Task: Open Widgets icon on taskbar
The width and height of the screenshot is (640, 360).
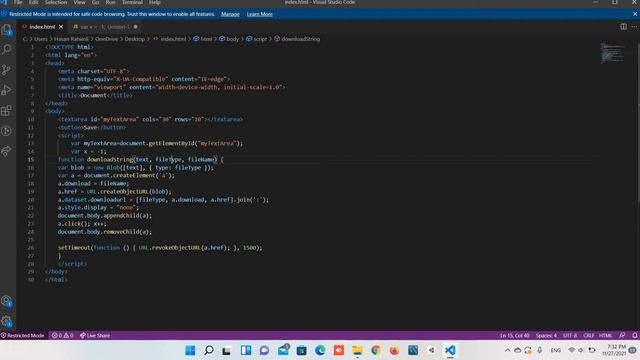Action: pyautogui.click(x=246, y=350)
